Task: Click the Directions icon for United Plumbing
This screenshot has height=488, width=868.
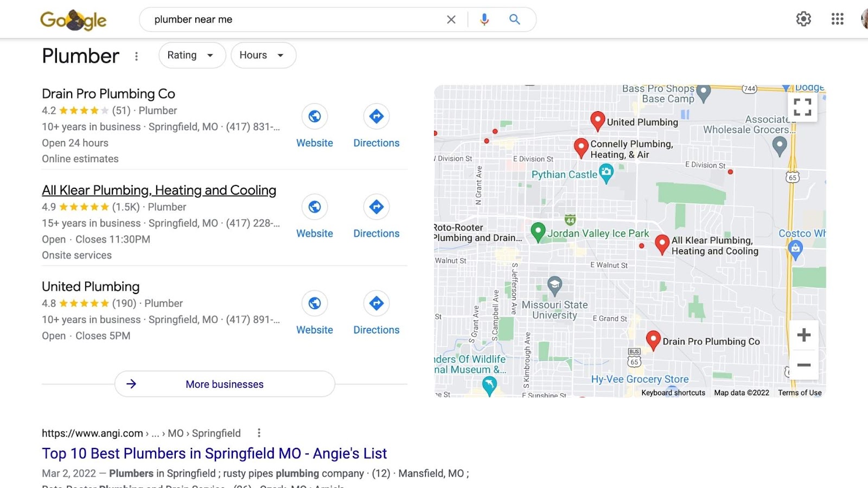Action: tap(376, 303)
